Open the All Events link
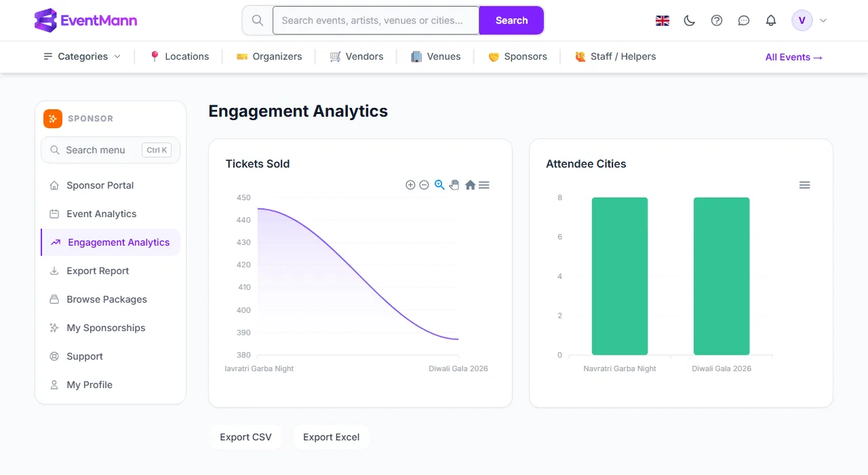Image resolution: width=868 pixels, height=475 pixels. (x=794, y=57)
